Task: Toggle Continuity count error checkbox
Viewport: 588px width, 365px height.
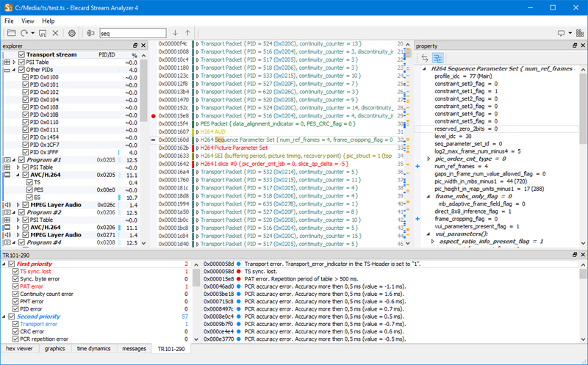Action: 15,294
